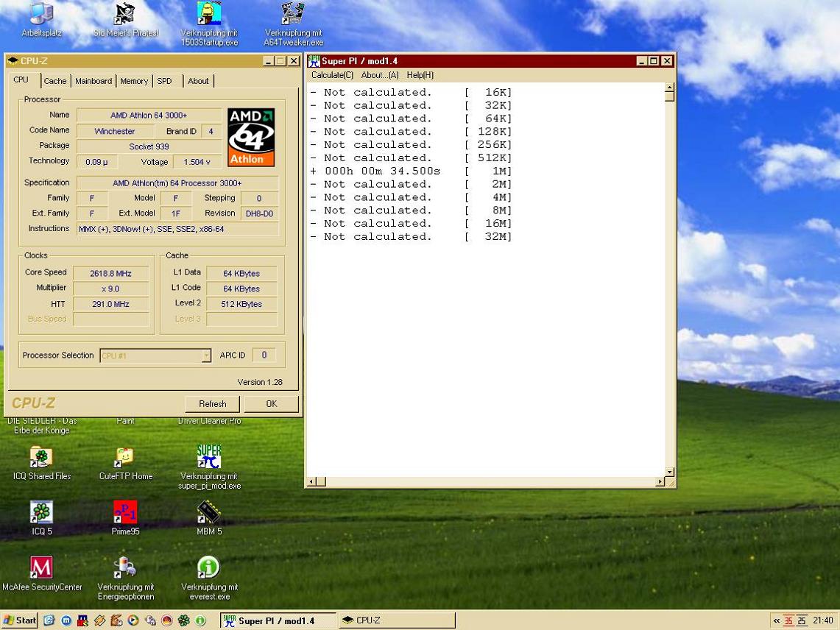Click the brown quick launch icon left of Media Player
This screenshot has width=840, height=630.
coord(116,620)
